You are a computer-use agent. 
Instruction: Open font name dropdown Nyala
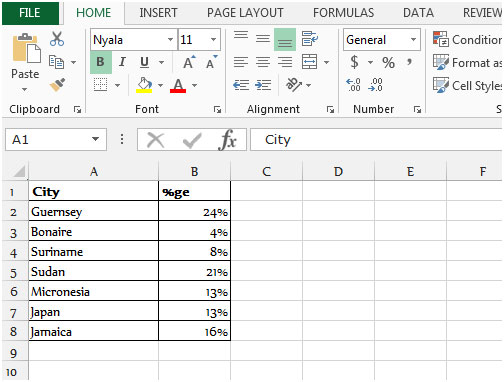(x=170, y=40)
